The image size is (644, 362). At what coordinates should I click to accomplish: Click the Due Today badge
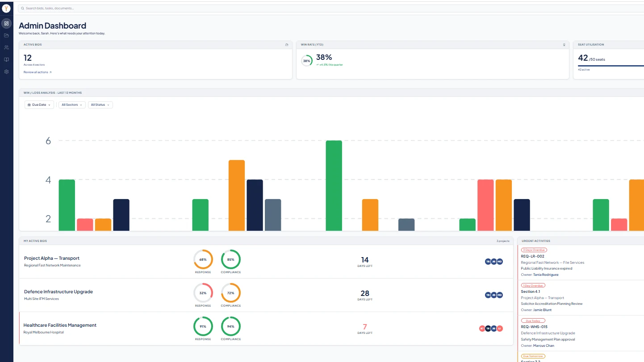533,320
